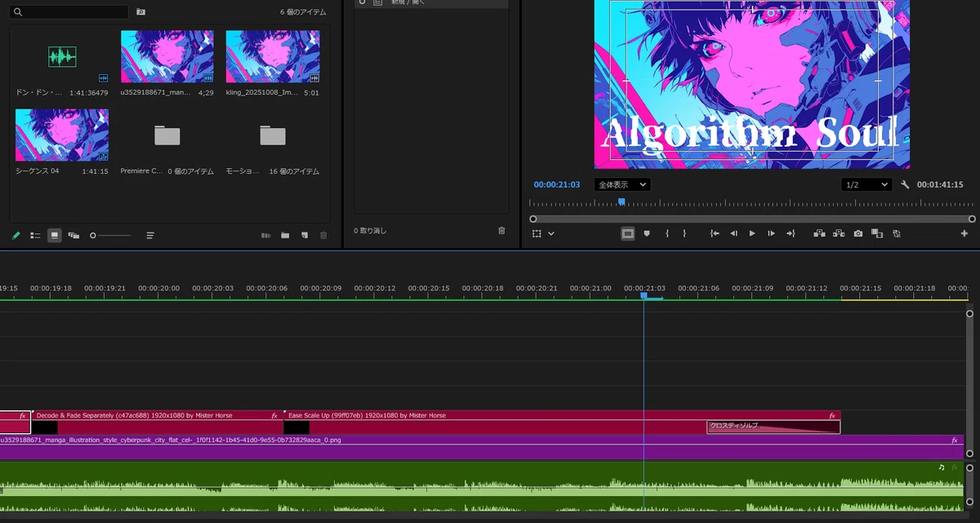This screenshot has height=523, width=980.
Task: Open 全体表示 zoom level dropdown
Action: (x=622, y=184)
